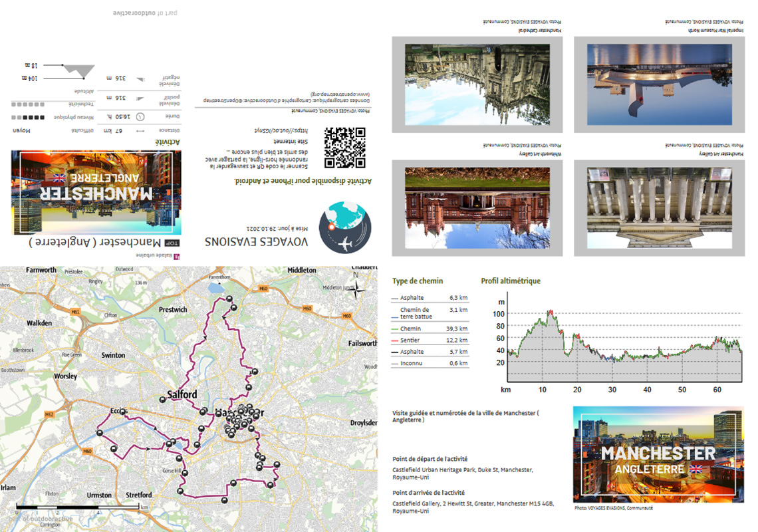758x532 pixels.
Task: Click the Failsworth label on the map
Action: click(x=362, y=343)
